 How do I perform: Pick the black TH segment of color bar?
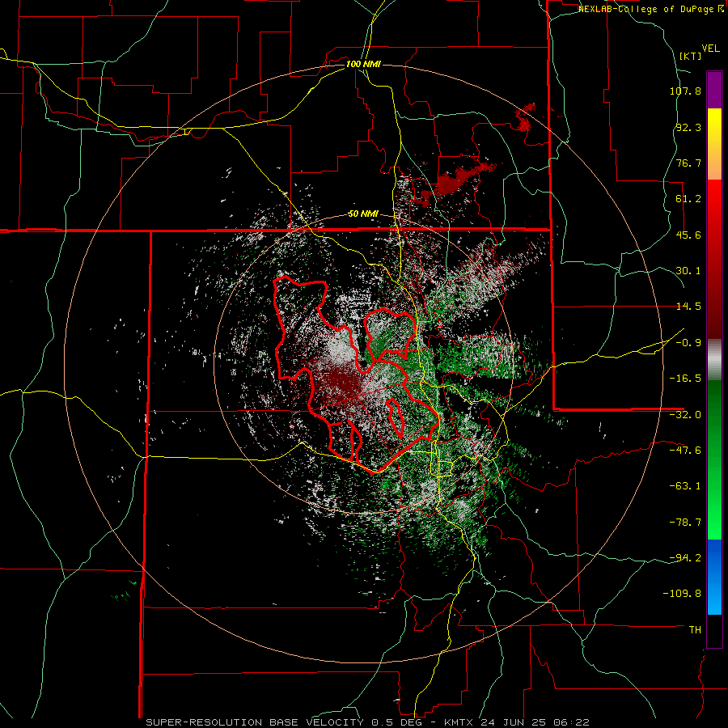point(714,630)
